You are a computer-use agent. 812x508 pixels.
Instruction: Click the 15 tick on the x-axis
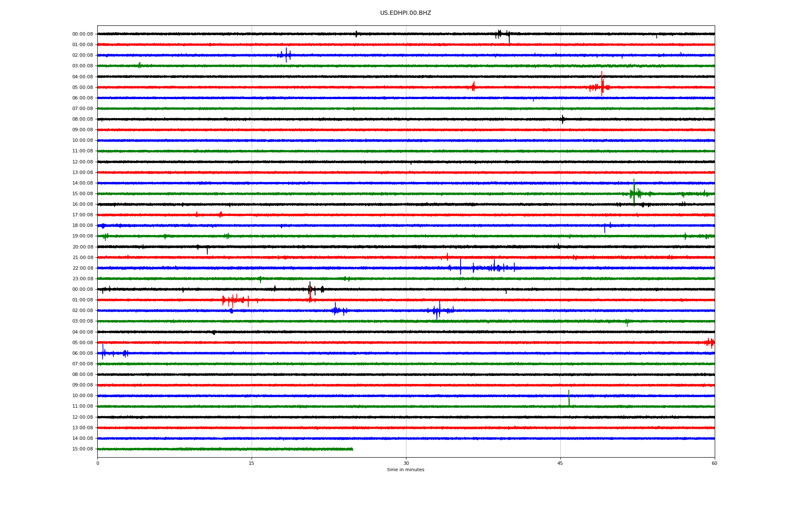point(252,463)
